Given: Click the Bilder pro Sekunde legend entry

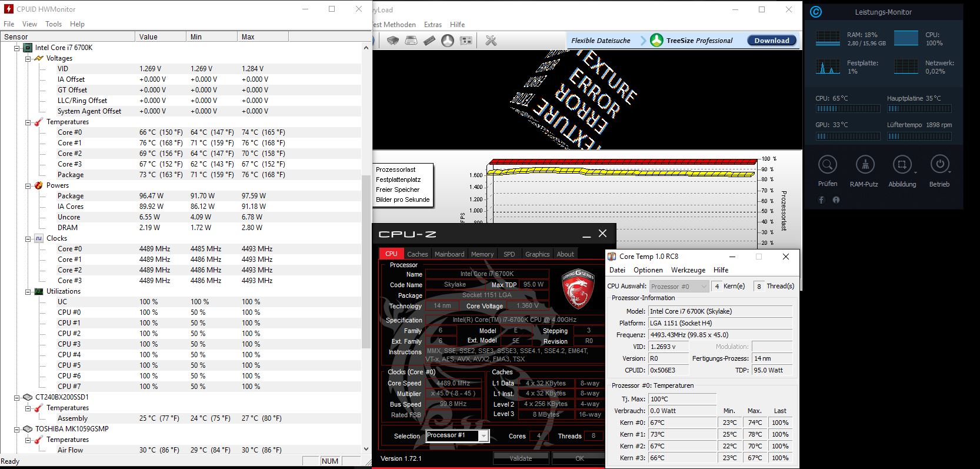Looking at the screenshot, I should [403, 199].
